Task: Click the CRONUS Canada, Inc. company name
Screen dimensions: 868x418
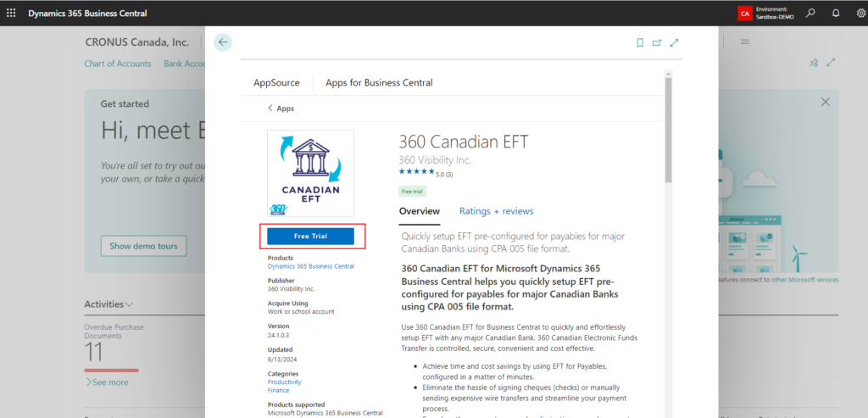Action: click(x=136, y=42)
